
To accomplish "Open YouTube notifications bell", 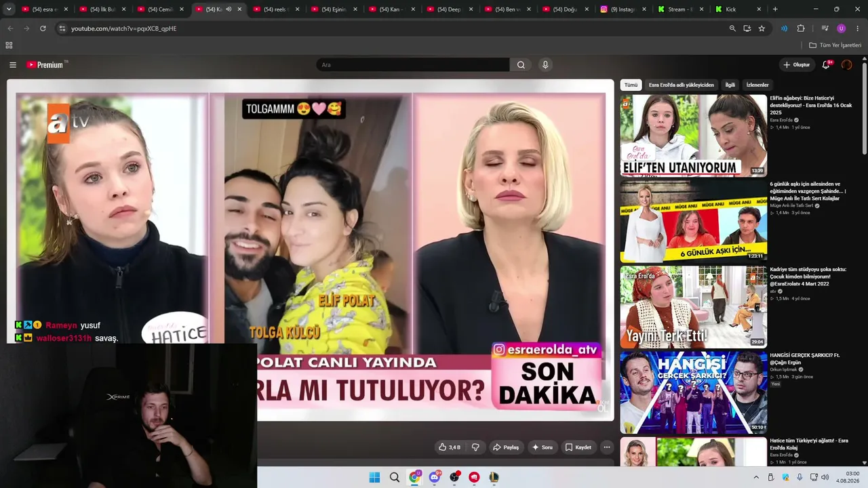I will (826, 65).
